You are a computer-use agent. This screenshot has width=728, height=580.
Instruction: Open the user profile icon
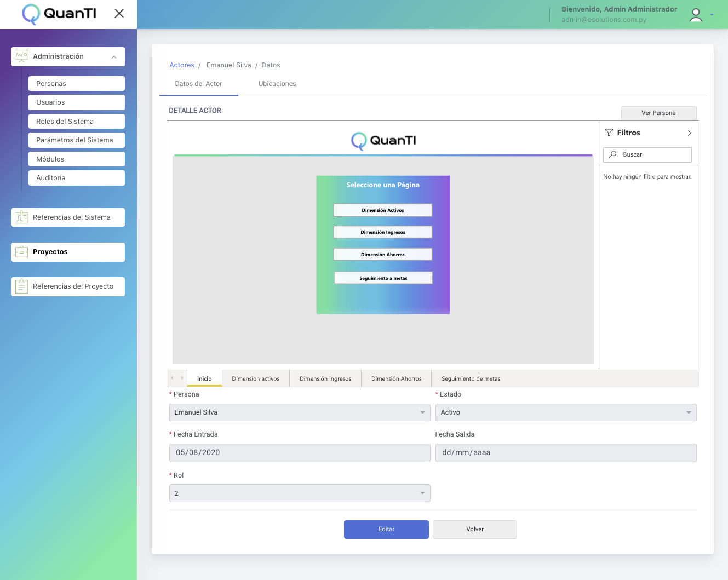696,15
